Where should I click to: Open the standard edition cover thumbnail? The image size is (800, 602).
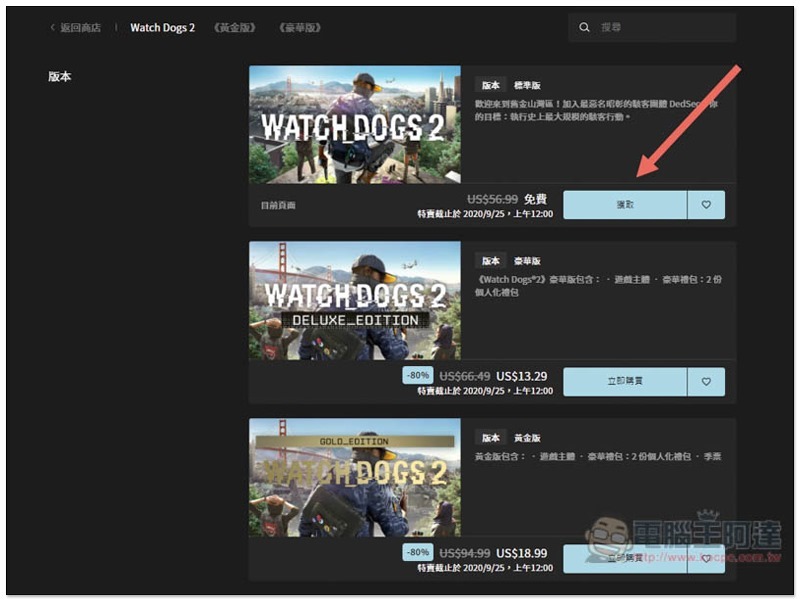click(x=355, y=124)
